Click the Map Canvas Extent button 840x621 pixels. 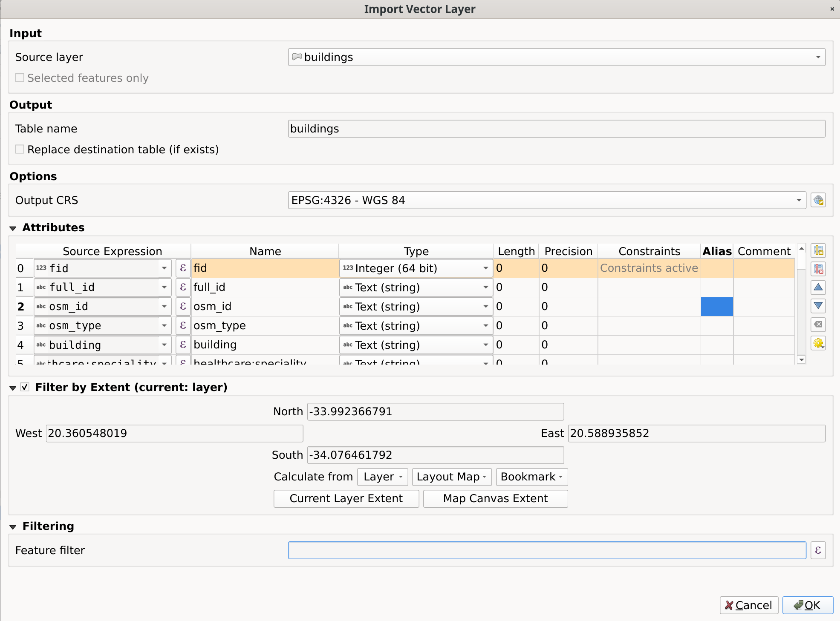pos(495,498)
